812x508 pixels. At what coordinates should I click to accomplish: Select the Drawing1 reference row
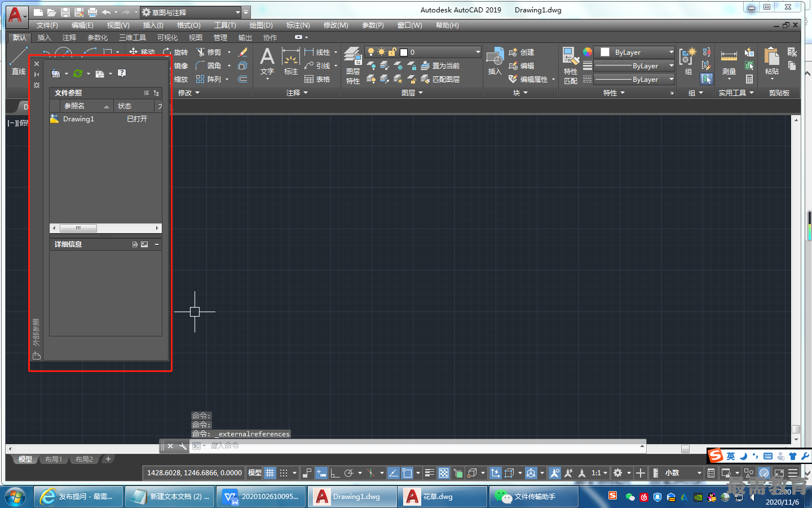[x=105, y=119]
